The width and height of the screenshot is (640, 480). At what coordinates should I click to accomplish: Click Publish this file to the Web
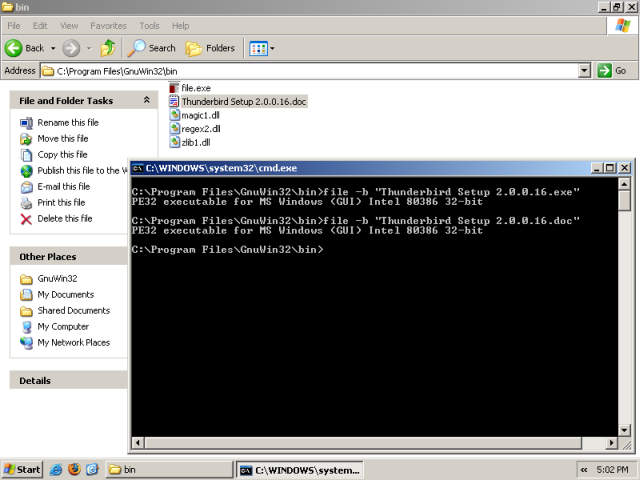point(82,171)
